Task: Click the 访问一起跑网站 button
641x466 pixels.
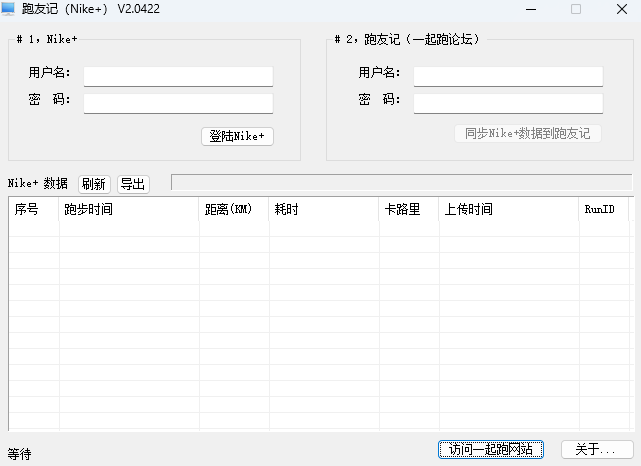Action: point(491,449)
